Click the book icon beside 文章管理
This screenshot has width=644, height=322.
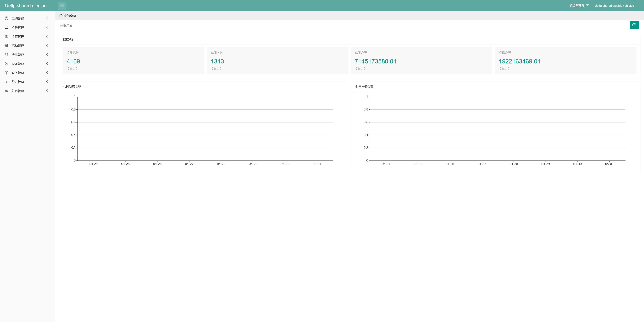click(7, 37)
